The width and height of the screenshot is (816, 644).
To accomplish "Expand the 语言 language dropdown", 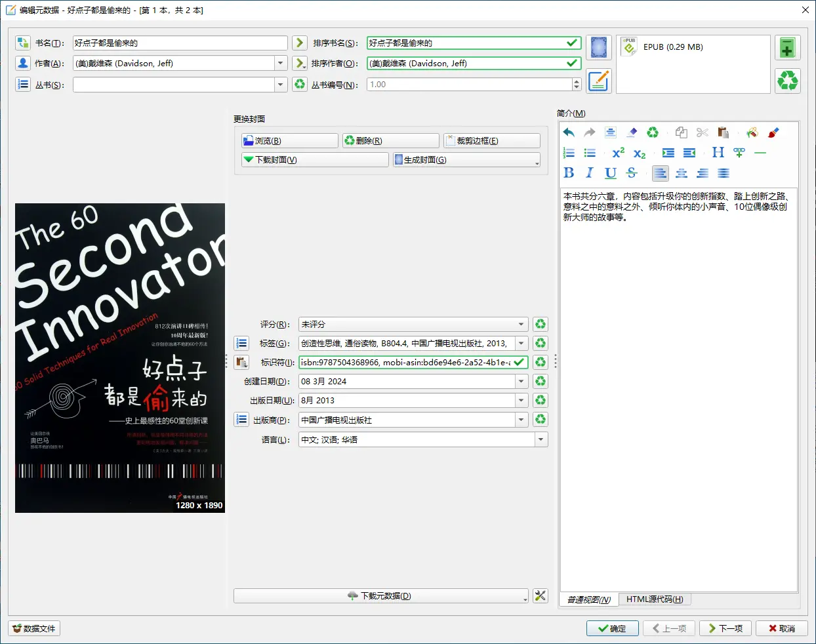I will click(x=541, y=439).
